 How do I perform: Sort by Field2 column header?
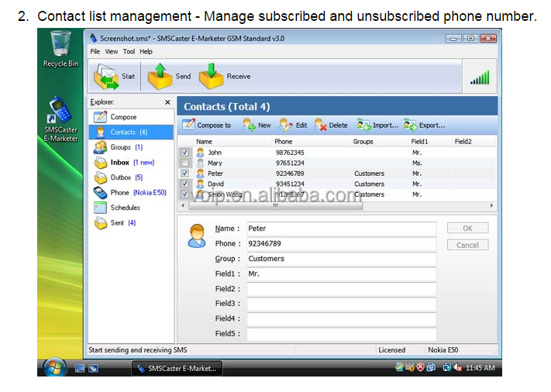tap(463, 142)
